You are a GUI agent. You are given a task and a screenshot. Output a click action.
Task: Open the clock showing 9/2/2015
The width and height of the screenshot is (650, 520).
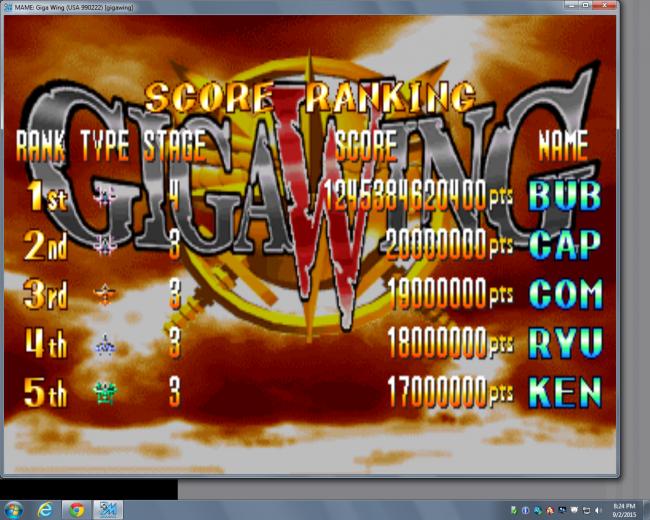click(624, 510)
